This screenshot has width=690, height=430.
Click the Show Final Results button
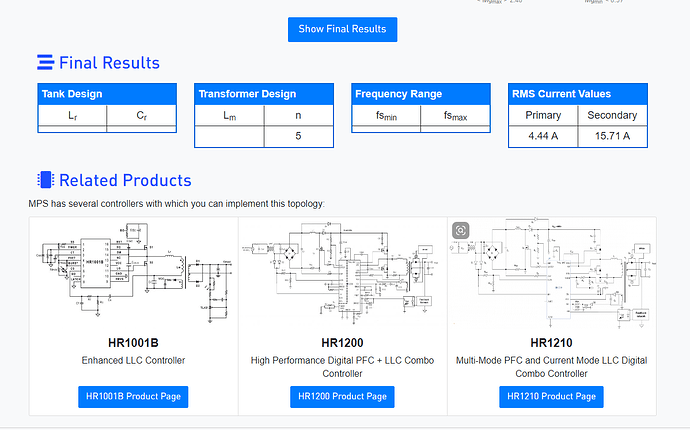tap(342, 29)
